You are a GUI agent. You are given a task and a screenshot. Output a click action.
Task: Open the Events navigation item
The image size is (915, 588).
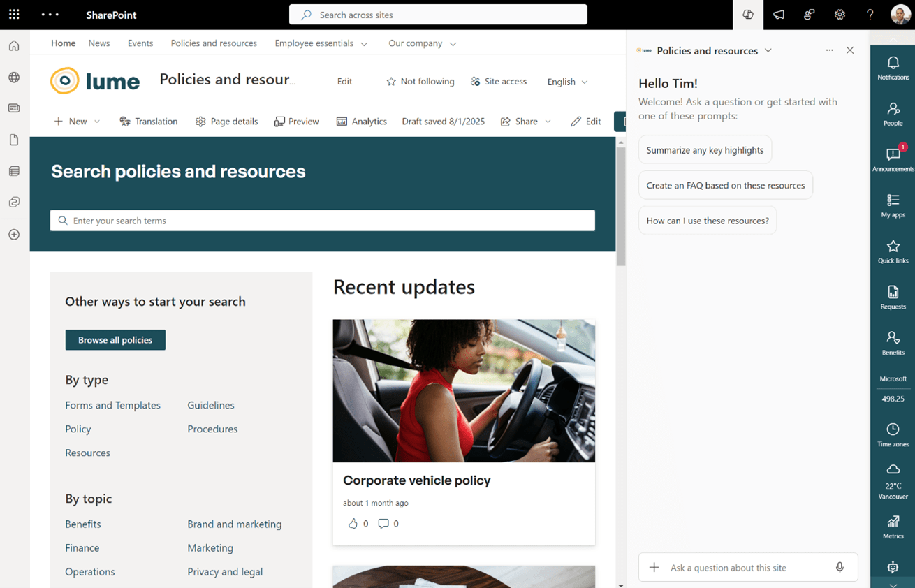pyautogui.click(x=140, y=43)
